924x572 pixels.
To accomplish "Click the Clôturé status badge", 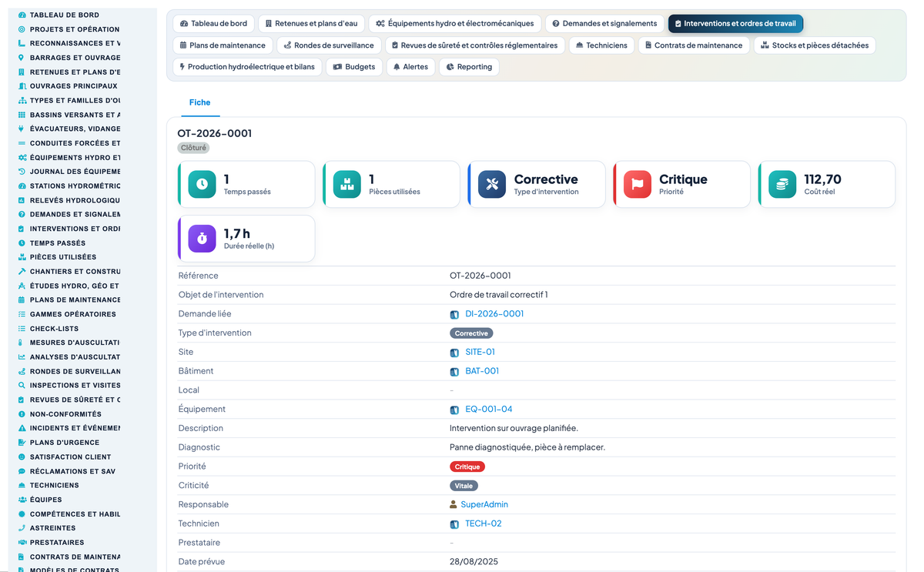I will 193,148.
